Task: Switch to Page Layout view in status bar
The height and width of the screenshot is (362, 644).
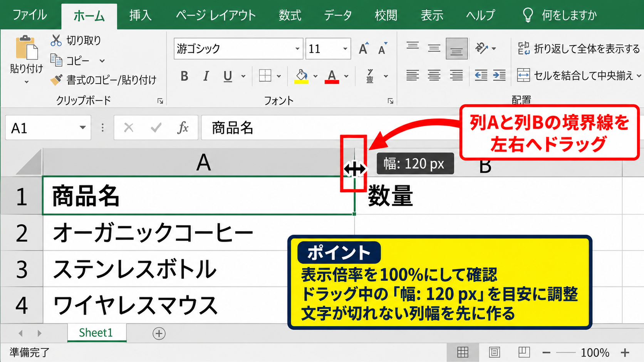Action: pyautogui.click(x=494, y=352)
